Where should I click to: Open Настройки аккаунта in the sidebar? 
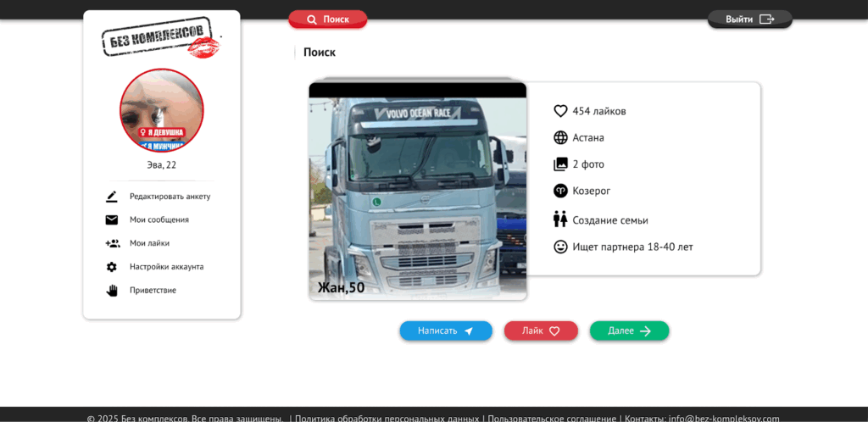point(166,267)
